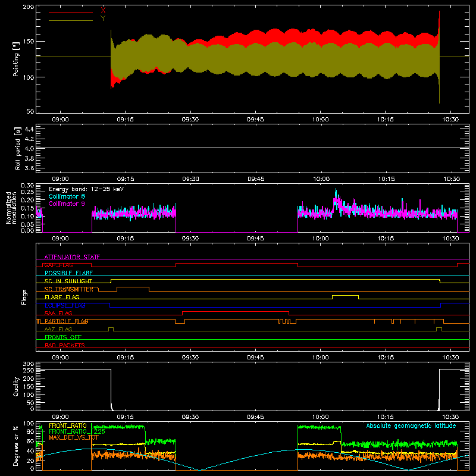Click the 200 tick on Pointing axis

point(28,7)
